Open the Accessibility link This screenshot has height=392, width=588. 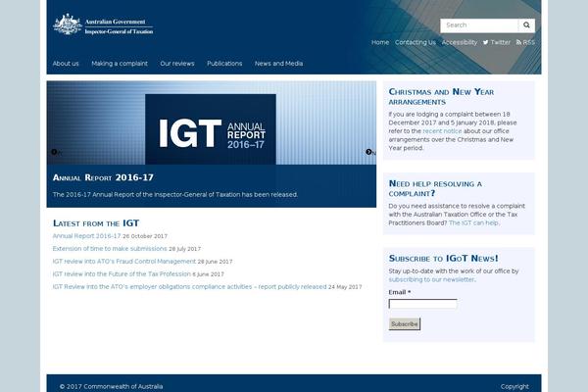460,42
